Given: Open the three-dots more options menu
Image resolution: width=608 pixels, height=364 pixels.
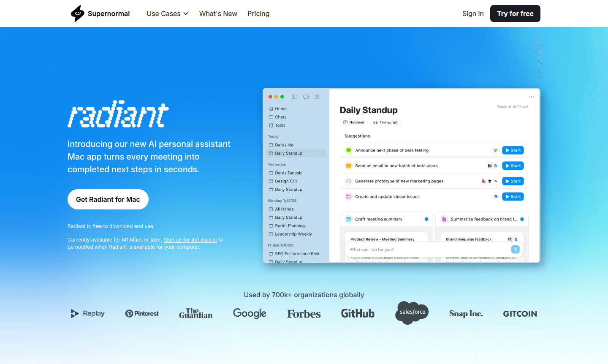Looking at the screenshot, I should pyautogui.click(x=531, y=97).
